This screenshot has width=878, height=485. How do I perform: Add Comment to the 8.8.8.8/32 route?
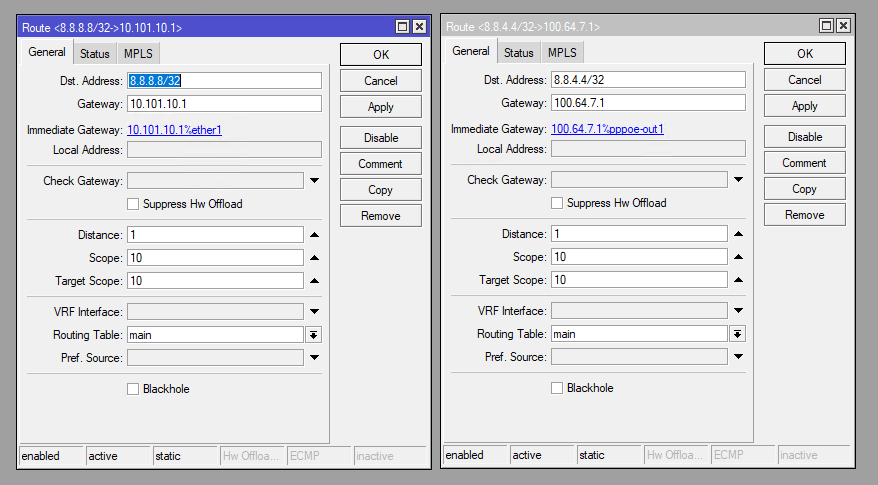tap(381, 164)
